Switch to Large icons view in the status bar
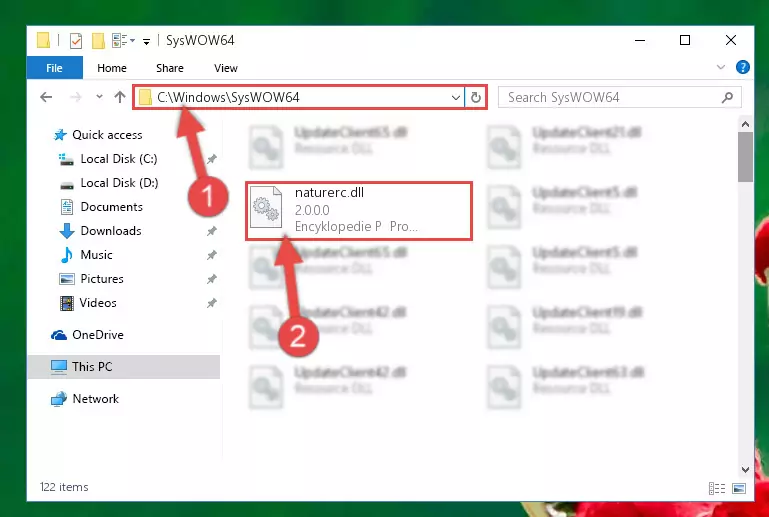 (739, 488)
